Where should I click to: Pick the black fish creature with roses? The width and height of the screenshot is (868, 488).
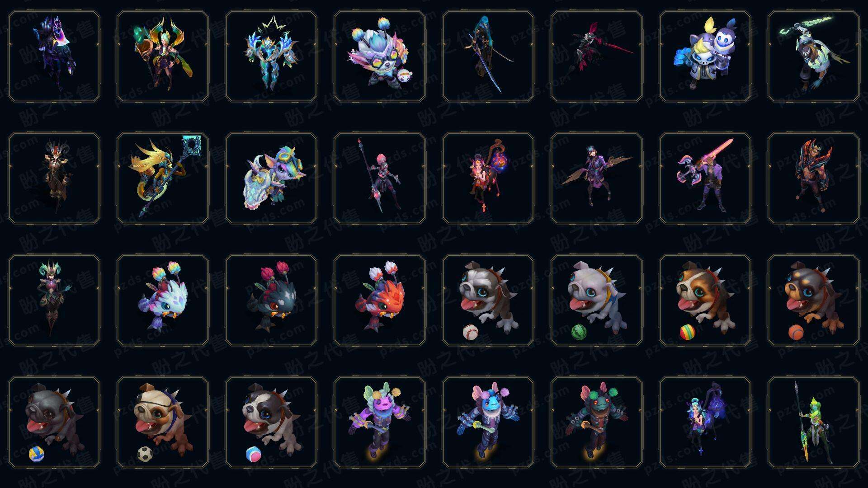tap(271, 300)
